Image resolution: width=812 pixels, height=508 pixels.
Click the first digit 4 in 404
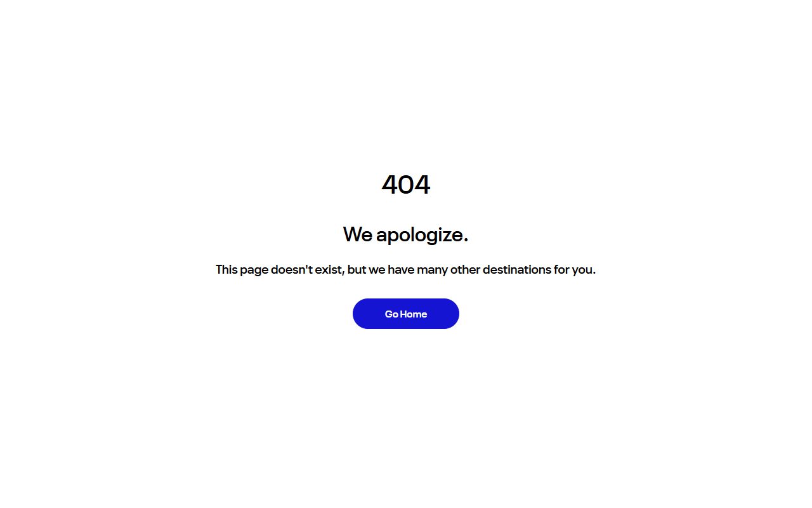coord(390,185)
